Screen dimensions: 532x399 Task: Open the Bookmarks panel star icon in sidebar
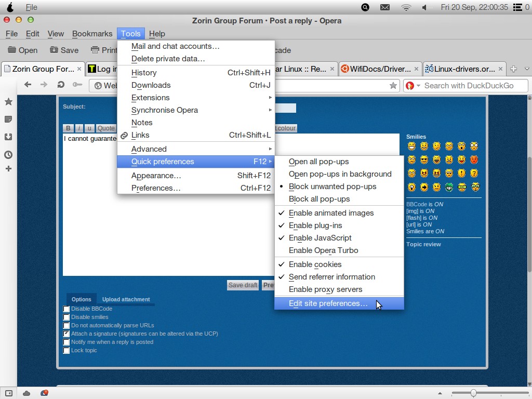(8, 102)
